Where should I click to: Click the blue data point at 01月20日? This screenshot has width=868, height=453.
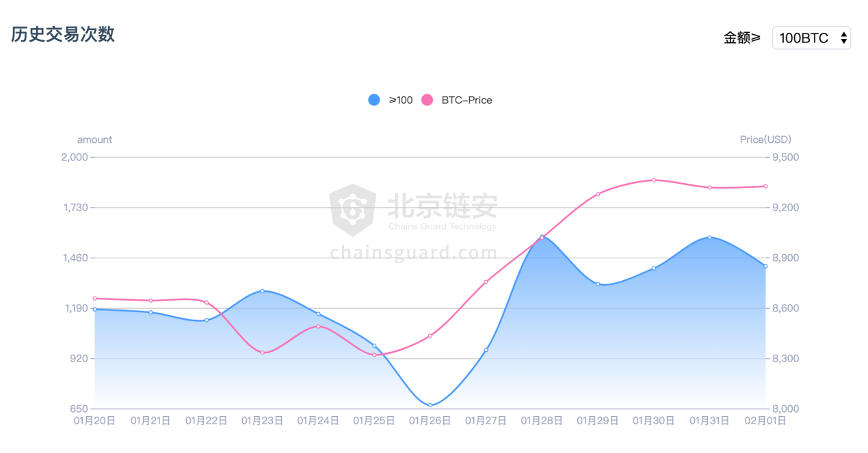(94, 310)
